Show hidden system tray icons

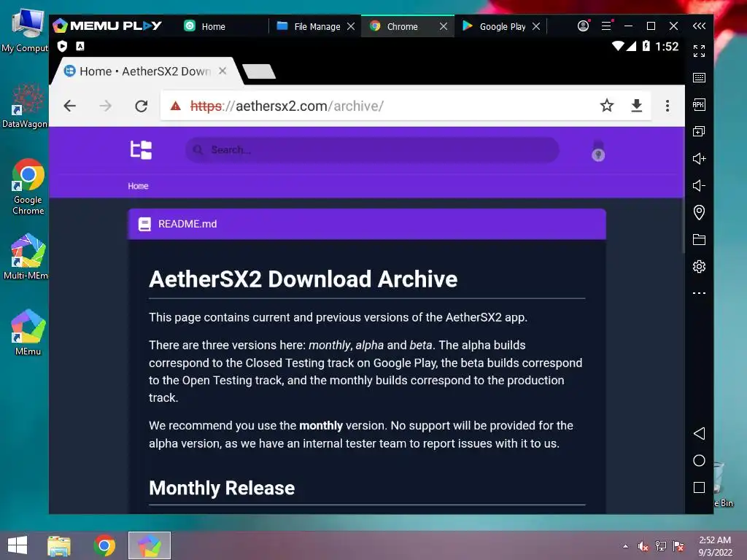(x=625, y=546)
